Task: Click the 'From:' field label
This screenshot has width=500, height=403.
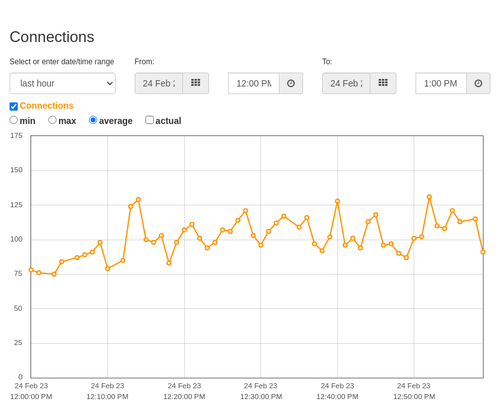Action: tap(144, 62)
